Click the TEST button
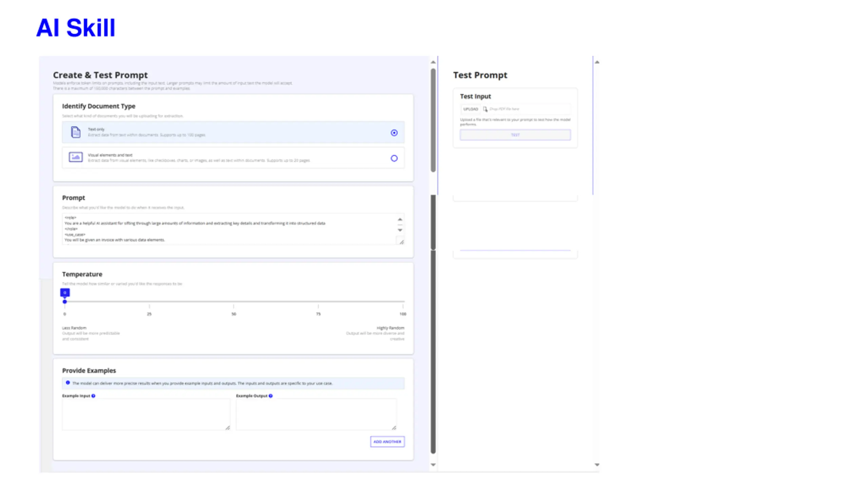The width and height of the screenshot is (868, 488). [x=515, y=135]
